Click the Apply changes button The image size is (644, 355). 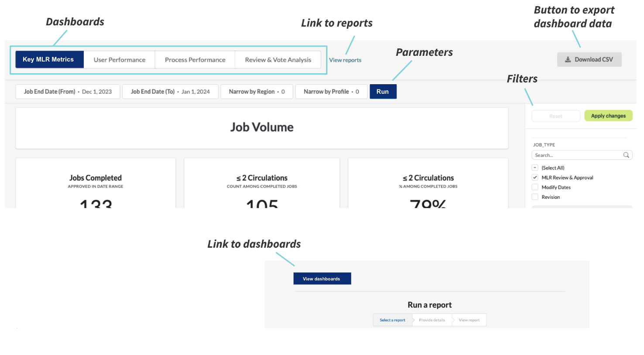tap(608, 116)
